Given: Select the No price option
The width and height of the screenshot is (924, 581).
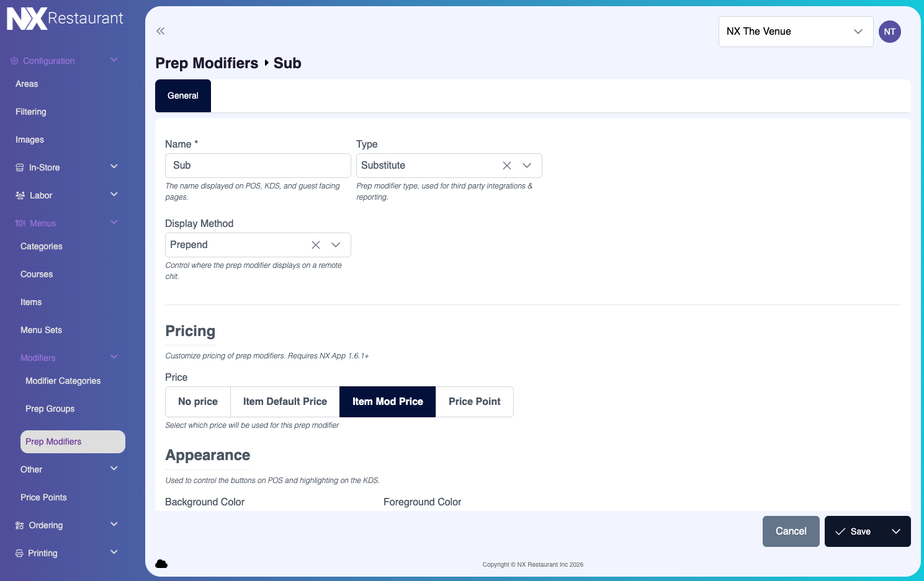Looking at the screenshot, I should (x=198, y=402).
